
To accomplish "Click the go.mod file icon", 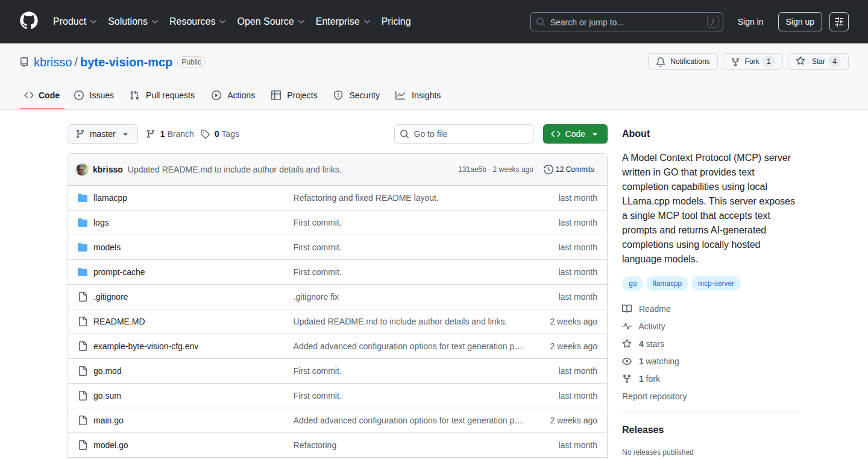I will pyautogui.click(x=83, y=371).
